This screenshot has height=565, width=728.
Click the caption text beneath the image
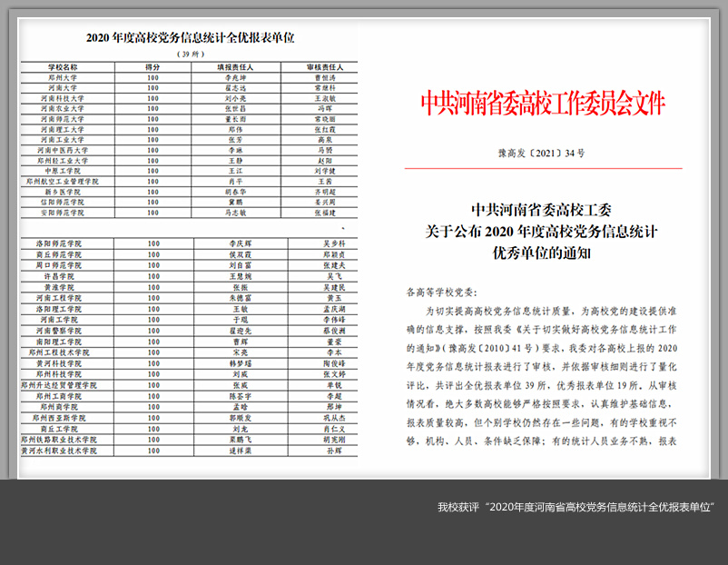click(x=576, y=506)
